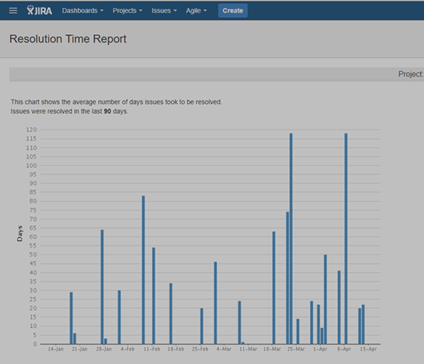Open the hamburger sidebar menu icon
424x364 pixels.
13,11
